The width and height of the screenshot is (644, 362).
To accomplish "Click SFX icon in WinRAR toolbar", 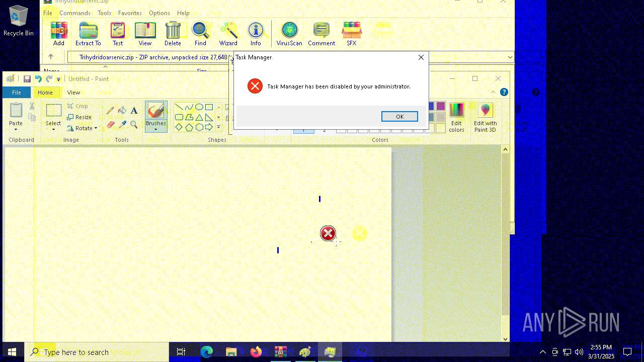I will click(352, 34).
